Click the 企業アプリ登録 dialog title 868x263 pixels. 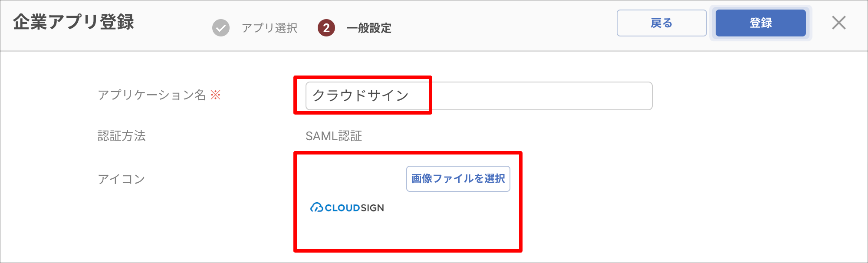[73, 22]
